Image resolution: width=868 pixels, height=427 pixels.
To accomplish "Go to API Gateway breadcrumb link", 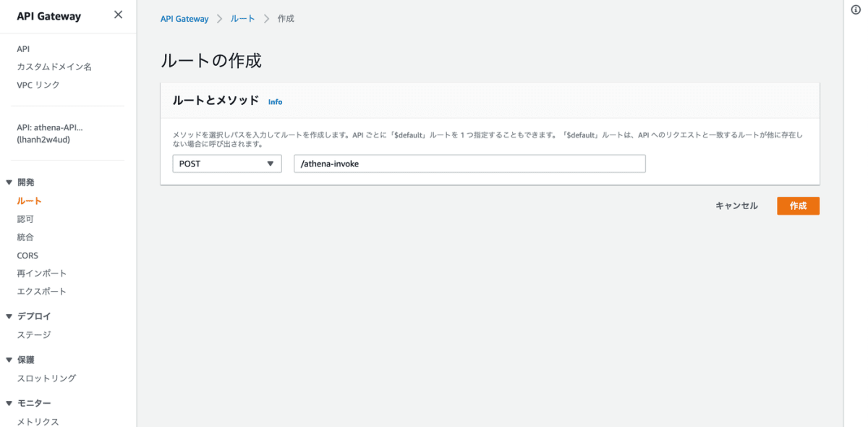I will point(184,19).
